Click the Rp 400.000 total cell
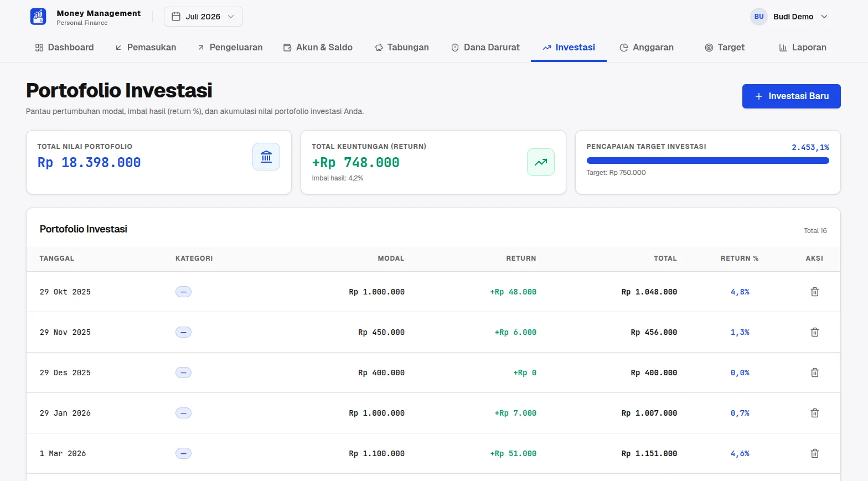 654,373
